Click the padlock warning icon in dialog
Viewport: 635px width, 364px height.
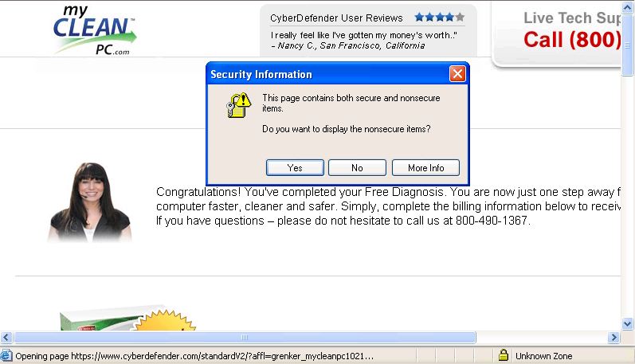[x=238, y=105]
